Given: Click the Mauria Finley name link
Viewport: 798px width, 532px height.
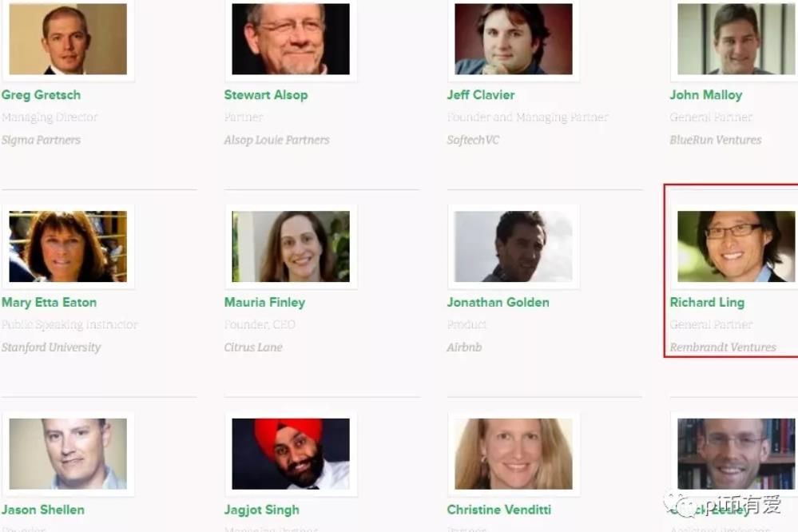Looking at the screenshot, I should pos(264,303).
